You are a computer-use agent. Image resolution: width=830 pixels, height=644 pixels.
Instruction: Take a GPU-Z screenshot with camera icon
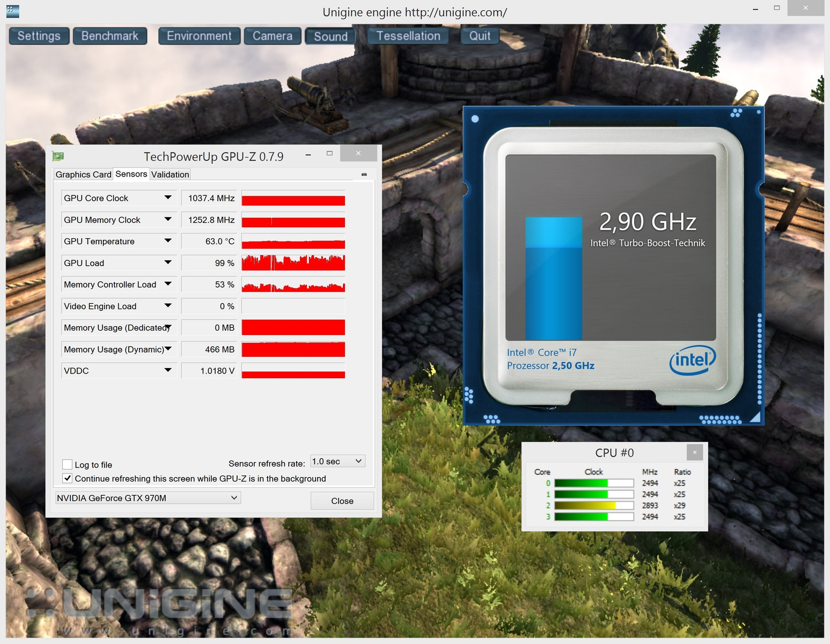point(364,174)
